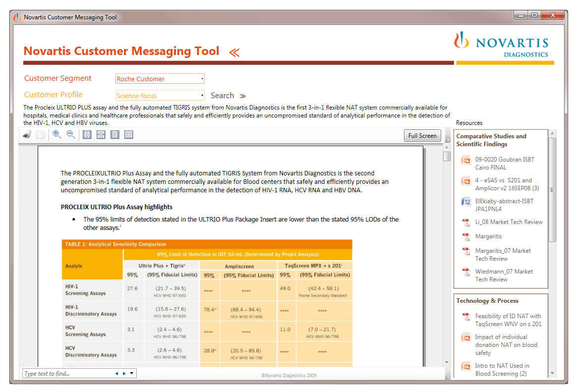
Task: Zoom out of the document
Action: tap(70, 135)
